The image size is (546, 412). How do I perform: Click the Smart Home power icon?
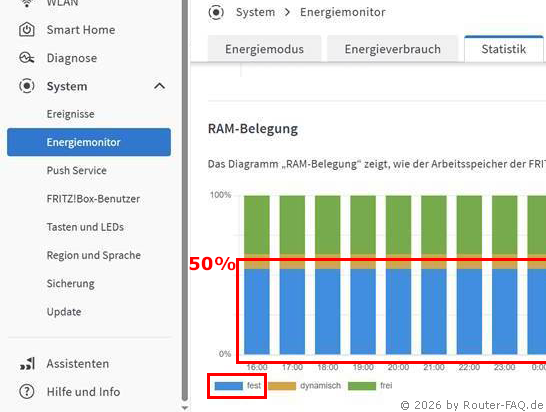tap(27, 30)
